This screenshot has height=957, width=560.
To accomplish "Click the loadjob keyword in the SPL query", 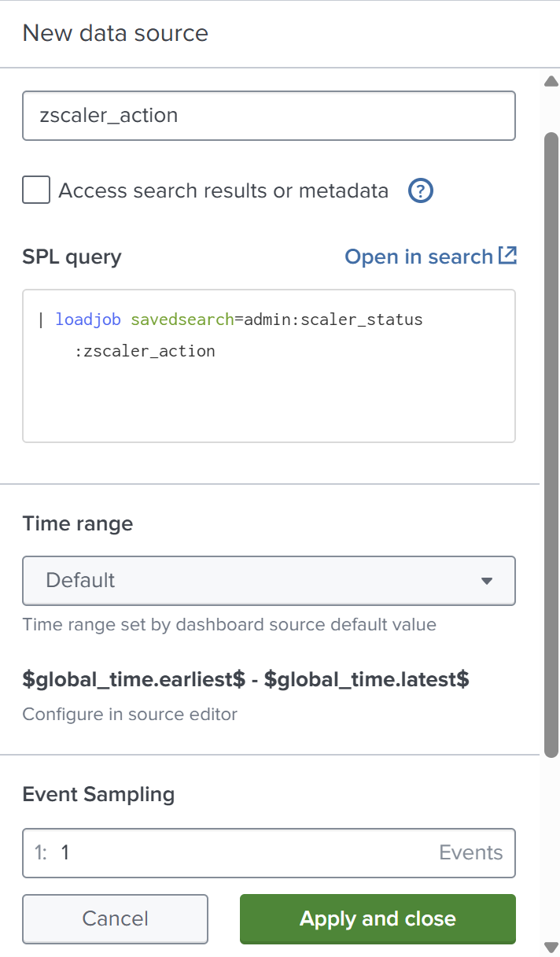I will coord(88,320).
